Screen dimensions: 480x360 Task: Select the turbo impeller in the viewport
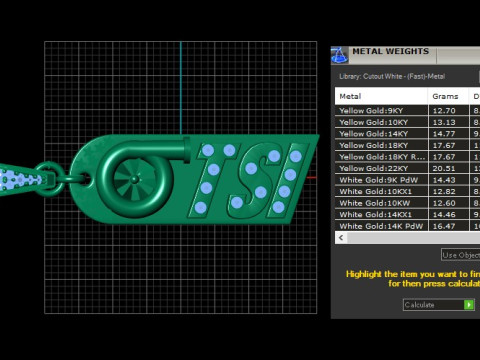(x=135, y=180)
